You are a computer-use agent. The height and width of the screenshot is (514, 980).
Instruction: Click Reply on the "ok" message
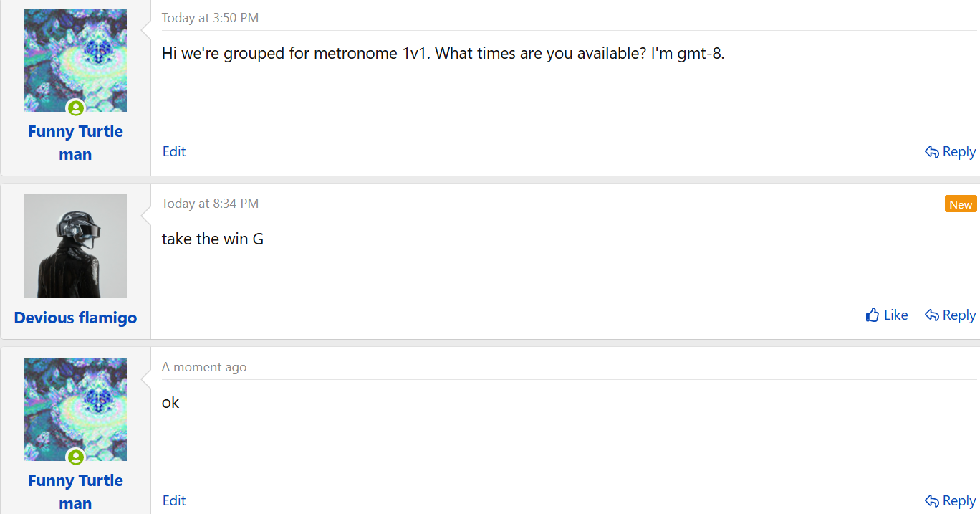click(x=950, y=501)
